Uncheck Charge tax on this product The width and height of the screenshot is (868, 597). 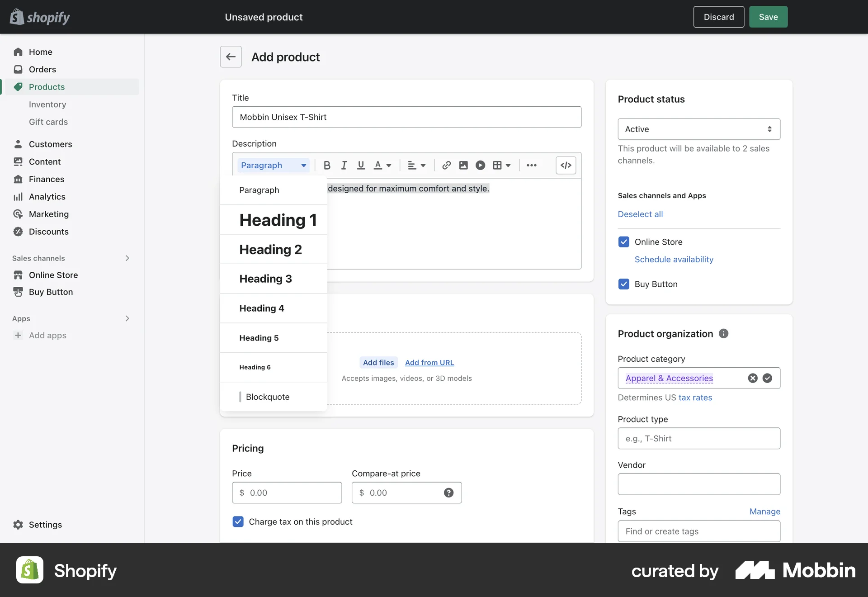(238, 521)
